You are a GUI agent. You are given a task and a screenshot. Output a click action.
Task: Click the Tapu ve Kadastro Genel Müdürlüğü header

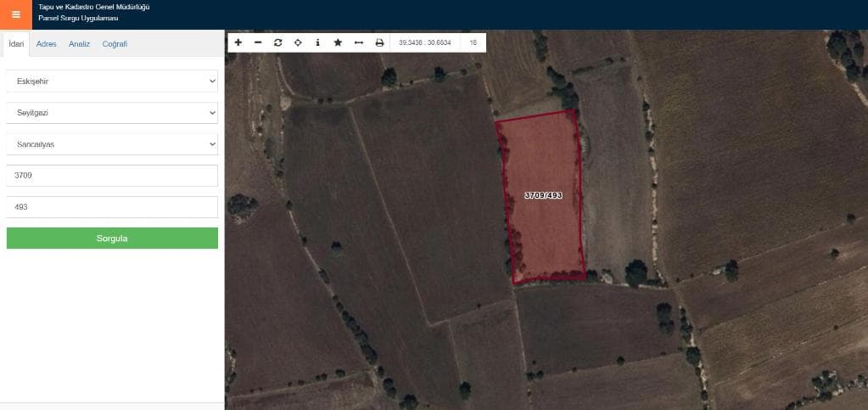[x=94, y=7]
